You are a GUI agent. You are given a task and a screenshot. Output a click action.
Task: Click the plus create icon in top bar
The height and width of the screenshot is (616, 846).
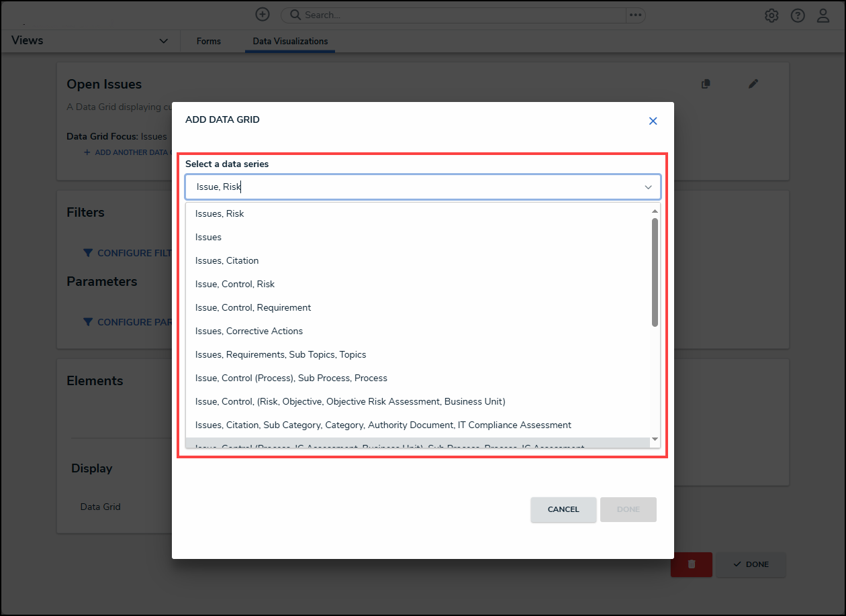click(263, 15)
